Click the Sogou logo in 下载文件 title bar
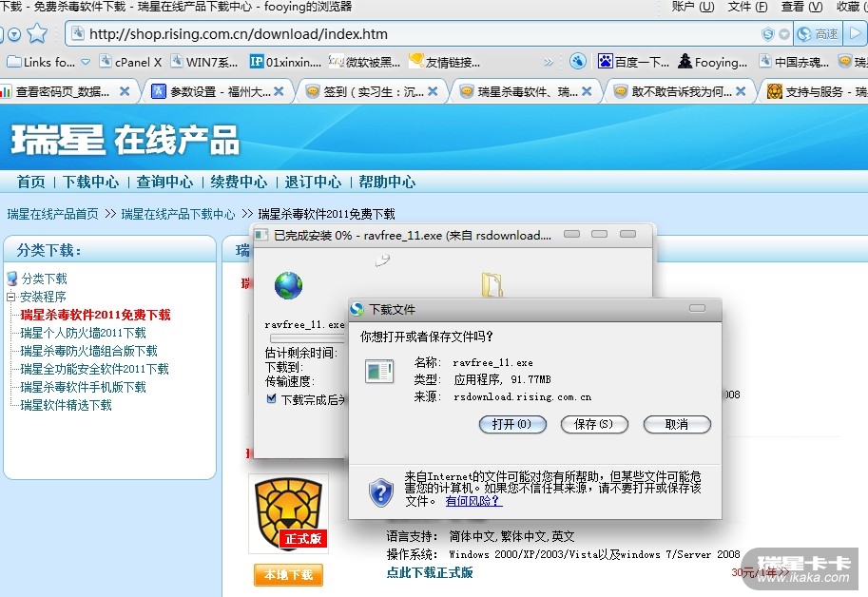Screen dimensions: 868x597 tap(357, 309)
